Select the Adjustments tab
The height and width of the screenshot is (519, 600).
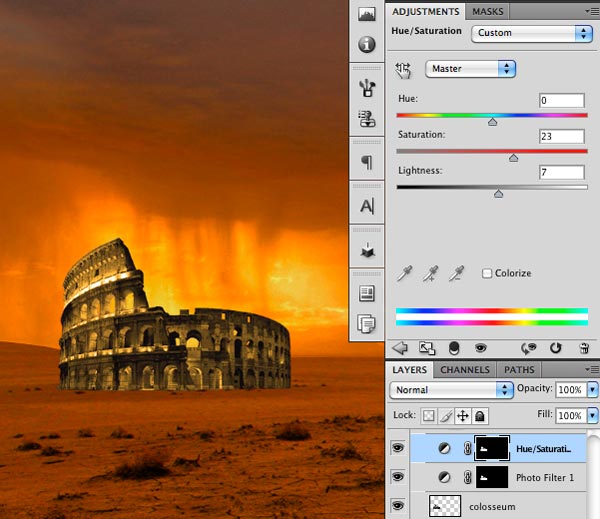[426, 12]
